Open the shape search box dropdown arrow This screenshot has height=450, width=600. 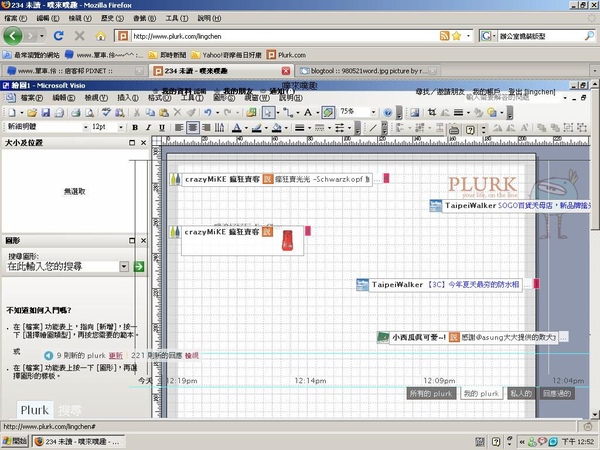124,266
